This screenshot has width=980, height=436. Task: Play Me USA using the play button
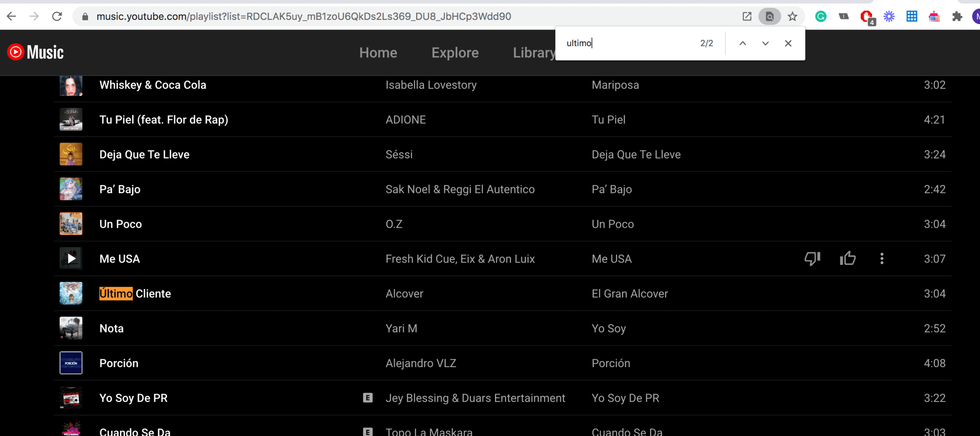71,259
